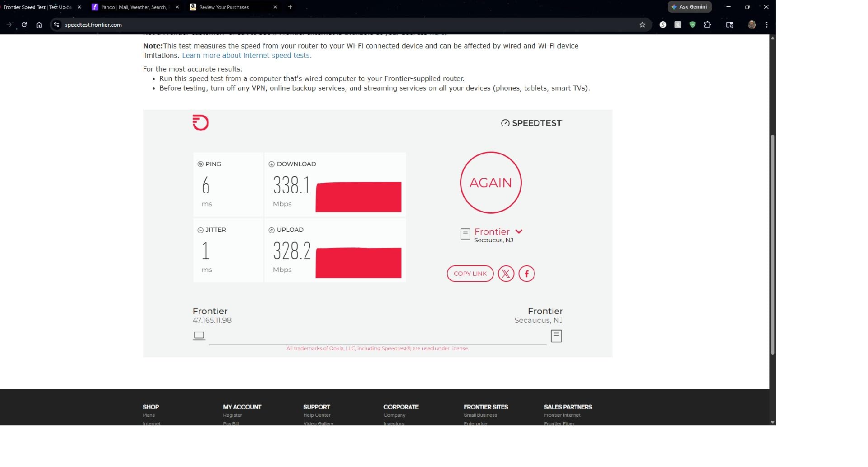Click the upload circle-arrow icon
868x467 pixels.
pyautogui.click(x=272, y=230)
